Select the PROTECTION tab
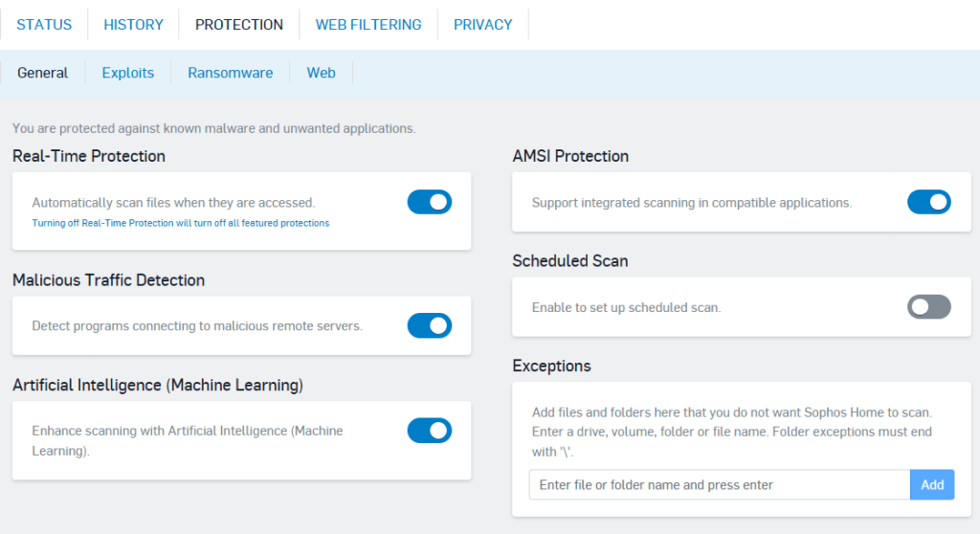Image resolution: width=980 pixels, height=534 pixels. tap(239, 25)
